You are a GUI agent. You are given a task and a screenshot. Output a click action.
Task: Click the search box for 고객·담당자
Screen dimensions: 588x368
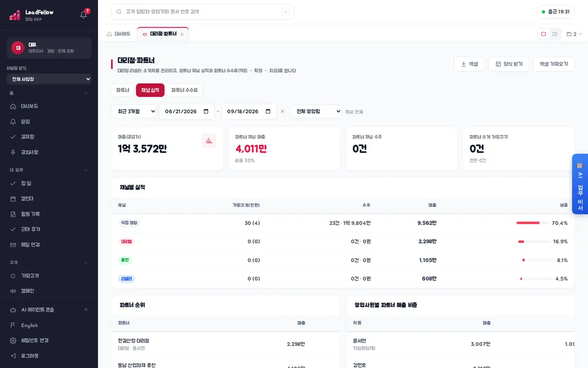pyautogui.click(x=202, y=12)
